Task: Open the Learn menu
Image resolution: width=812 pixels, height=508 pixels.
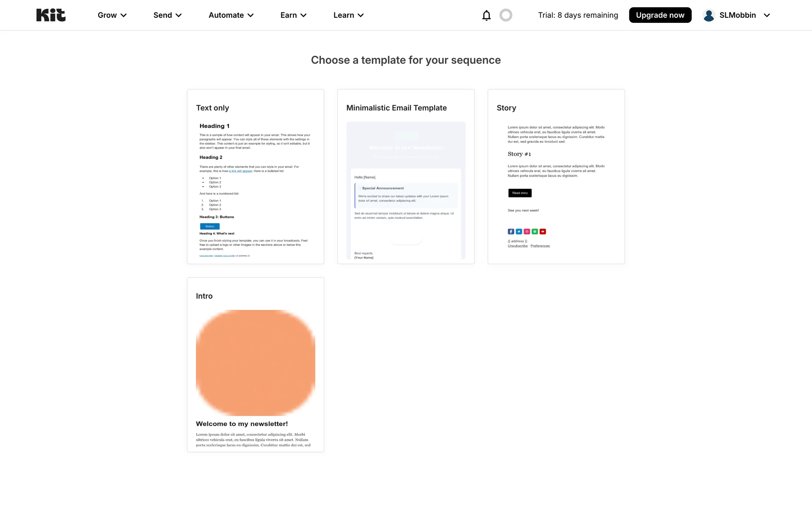Action: (348, 15)
